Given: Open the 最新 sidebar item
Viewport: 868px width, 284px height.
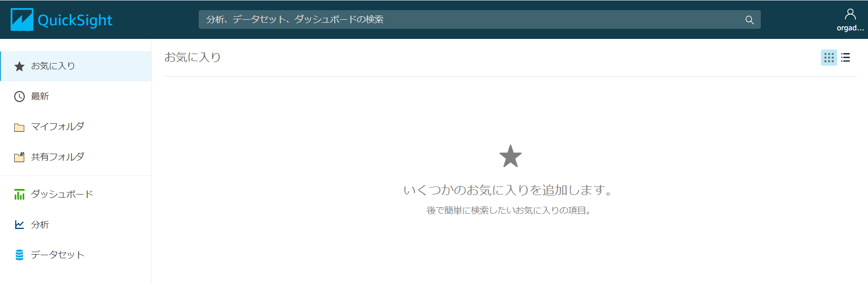Looking at the screenshot, I should pyautogui.click(x=76, y=97).
